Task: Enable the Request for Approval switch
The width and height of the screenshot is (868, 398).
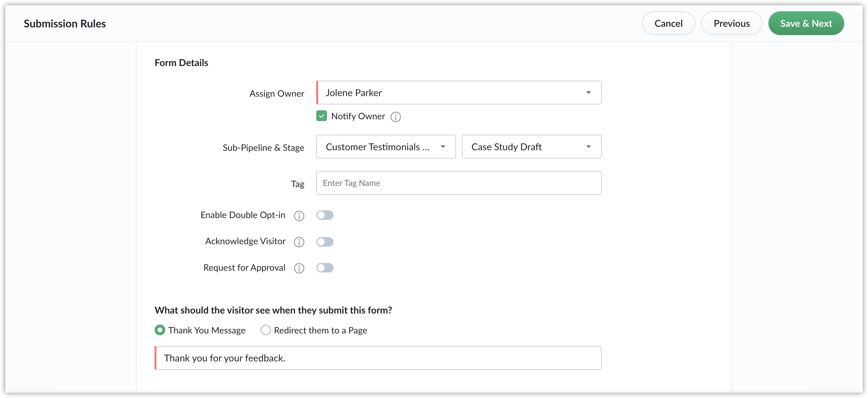Action: (325, 268)
